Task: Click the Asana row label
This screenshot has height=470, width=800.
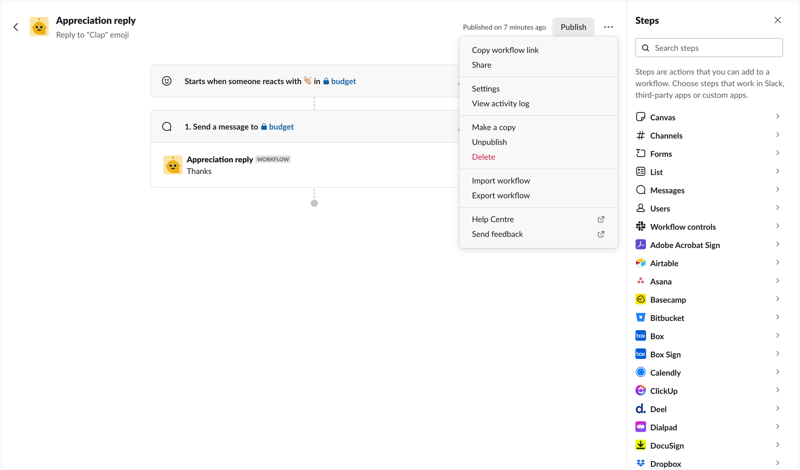Action: click(661, 282)
